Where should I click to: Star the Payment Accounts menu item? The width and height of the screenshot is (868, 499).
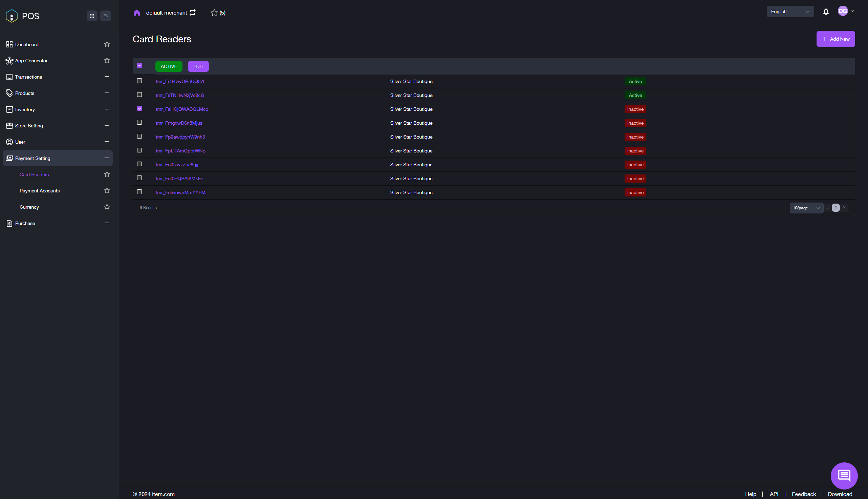click(x=107, y=190)
